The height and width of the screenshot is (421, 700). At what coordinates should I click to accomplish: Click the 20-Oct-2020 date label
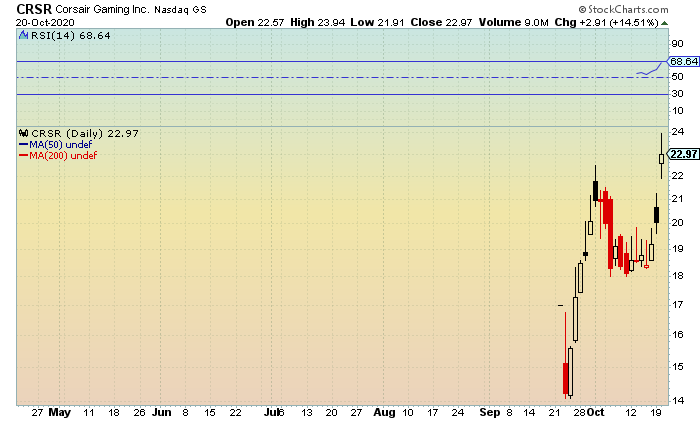click(x=45, y=22)
